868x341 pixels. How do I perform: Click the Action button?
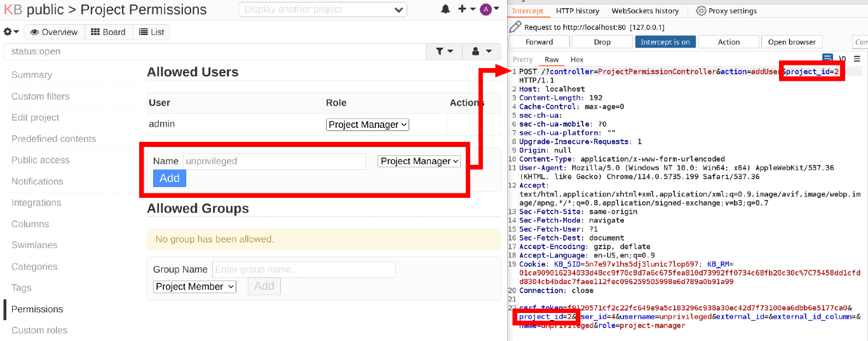[729, 42]
